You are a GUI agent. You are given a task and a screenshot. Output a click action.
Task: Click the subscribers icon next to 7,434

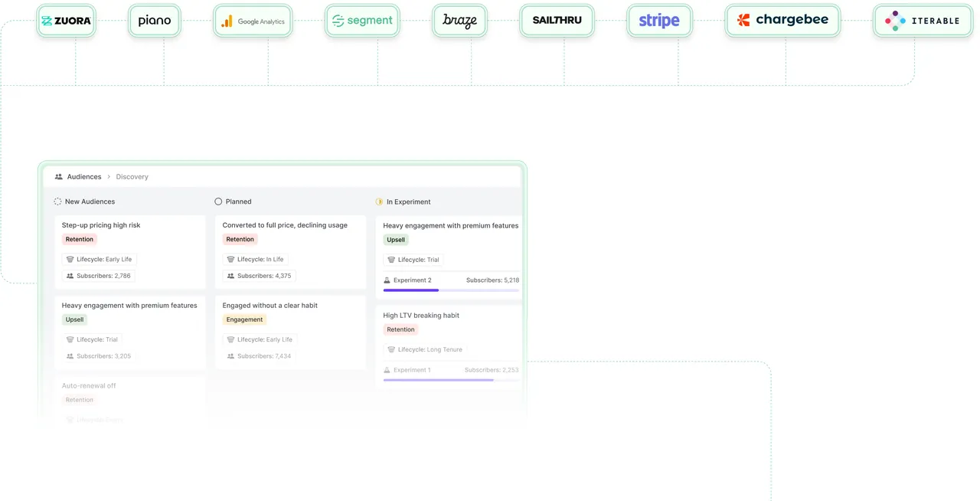coord(231,356)
